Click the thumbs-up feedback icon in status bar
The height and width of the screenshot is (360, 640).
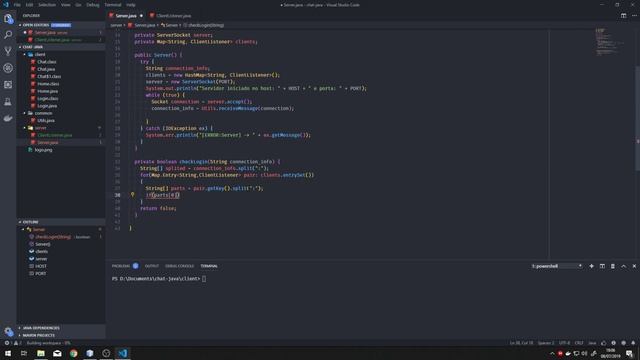point(604,343)
